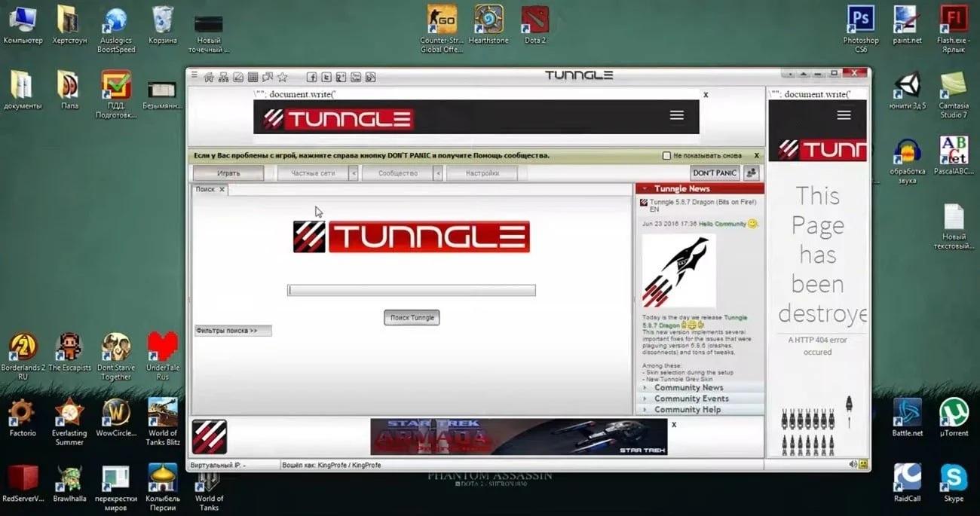Open the network map icon in Tunngle toolbar
980x516 pixels.
click(224, 76)
